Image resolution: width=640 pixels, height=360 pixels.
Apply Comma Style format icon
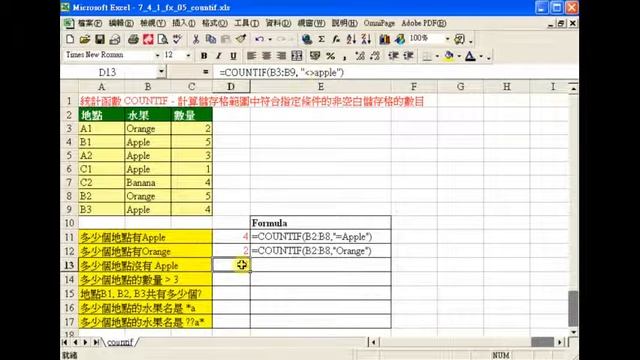[344, 57]
